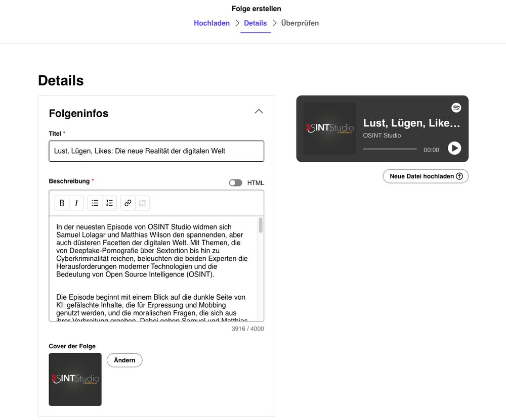Image resolution: width=506 pixels, height=420 pixels.
Task: Click the 00:00 time indicator
Action: pos(432,150)
